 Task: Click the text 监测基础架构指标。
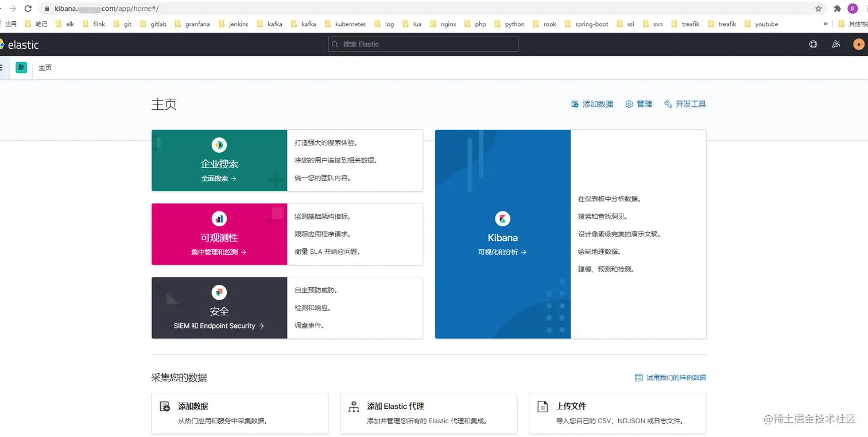pyautogui.click(x=323, y=216)
